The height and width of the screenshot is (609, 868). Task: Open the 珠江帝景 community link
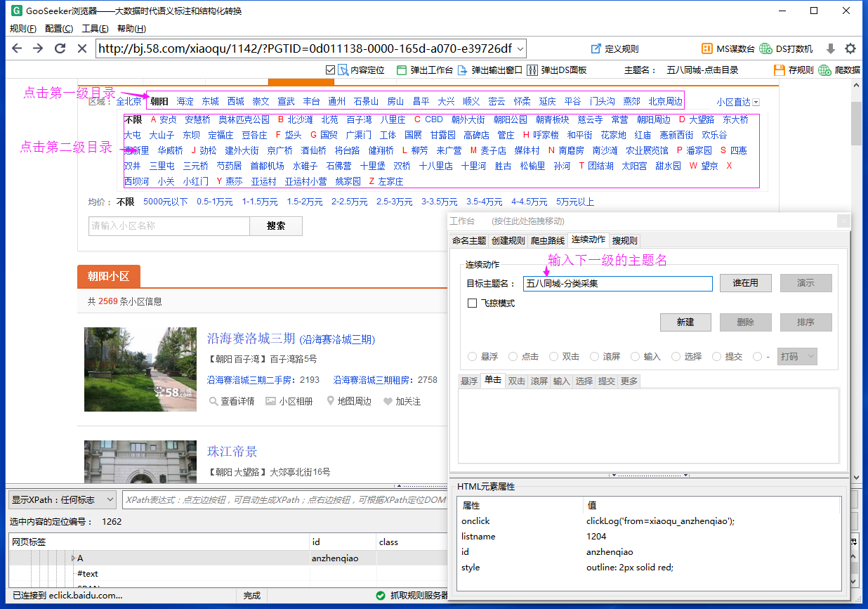[232, 451]
